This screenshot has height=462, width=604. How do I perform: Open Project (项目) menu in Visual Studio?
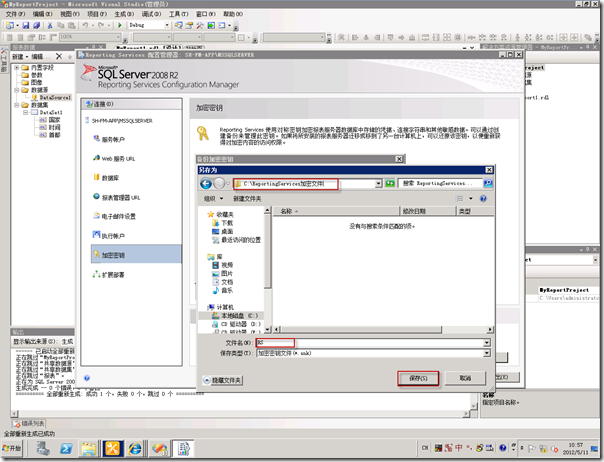(x=97, y=14)
